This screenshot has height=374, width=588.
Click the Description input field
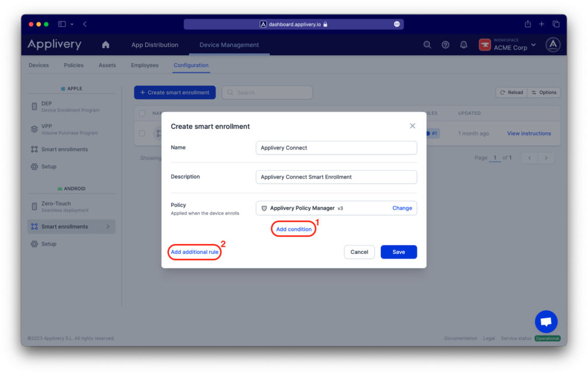point(336,177)
